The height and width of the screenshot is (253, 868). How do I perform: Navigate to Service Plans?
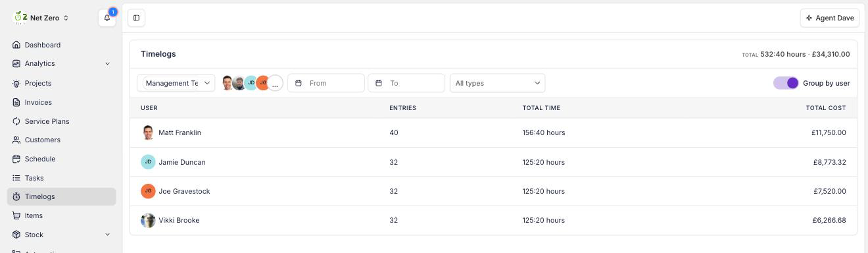[62, 121]
